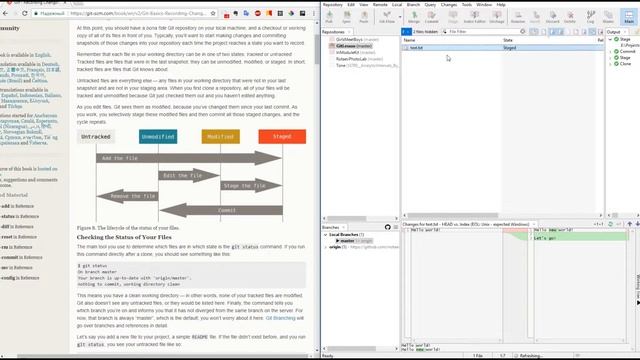Expand the Commit entry in Output
The height and width of the screenshot is (360, 640).
pyautogui.click(x=611, y=51)
